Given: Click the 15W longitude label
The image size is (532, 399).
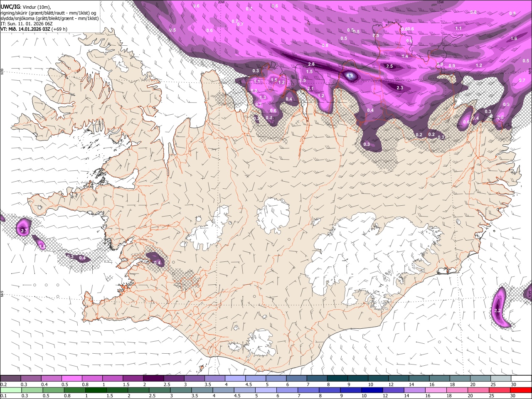Looking at the screenshot, I should 440,2.
